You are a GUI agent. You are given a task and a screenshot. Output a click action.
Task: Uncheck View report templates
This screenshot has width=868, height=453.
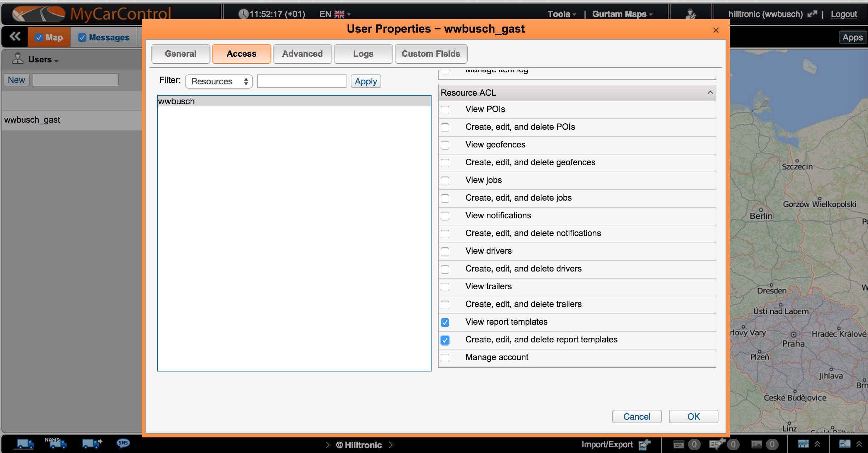445,322
